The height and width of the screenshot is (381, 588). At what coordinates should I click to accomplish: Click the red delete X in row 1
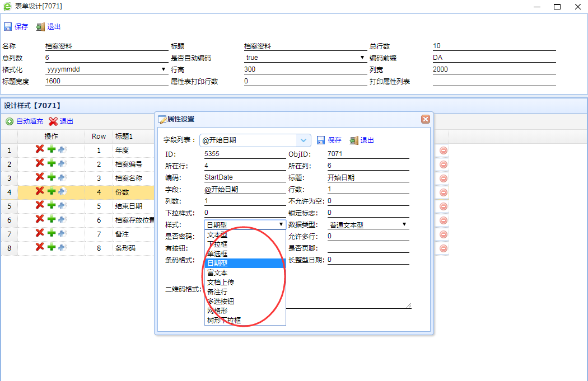click(x=40, y=149)
